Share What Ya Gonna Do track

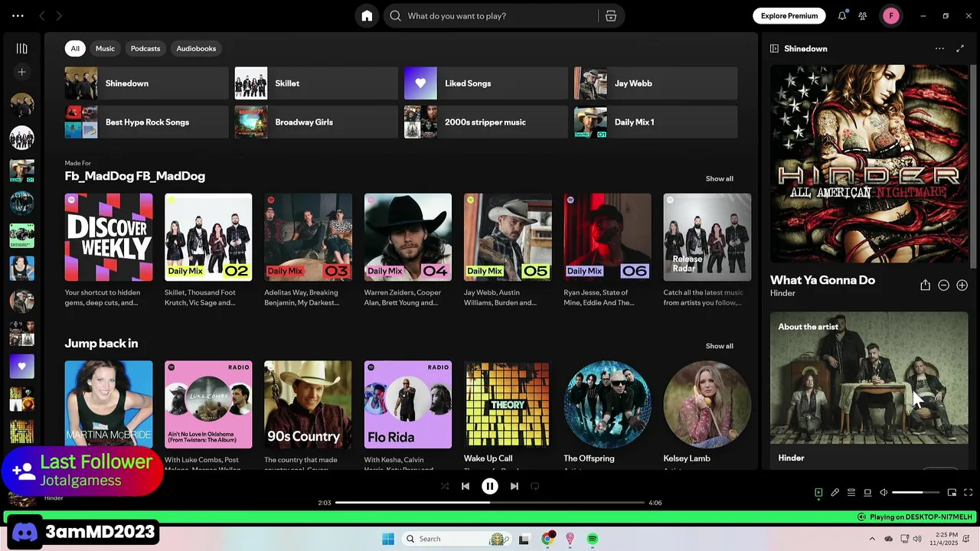(x=925, y=285)
